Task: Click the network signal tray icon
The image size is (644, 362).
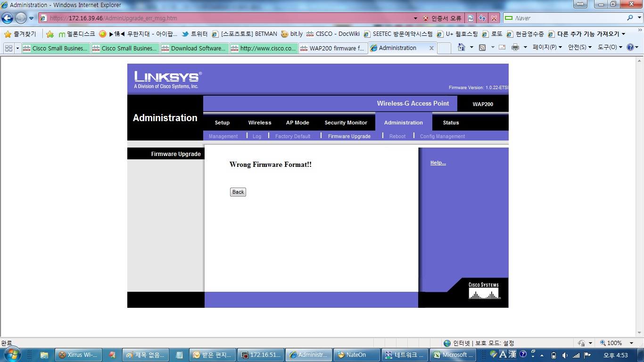Action: (x=576, y=355)
